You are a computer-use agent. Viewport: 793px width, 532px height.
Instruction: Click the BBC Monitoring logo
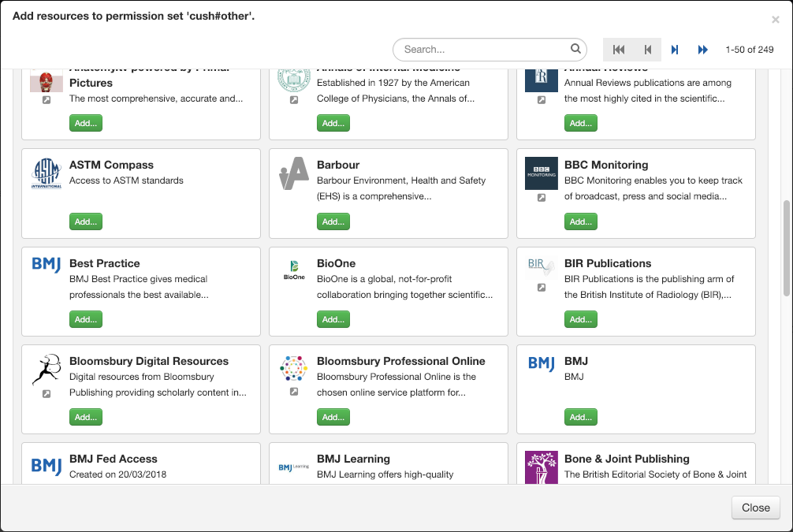(x=541, y=173)
